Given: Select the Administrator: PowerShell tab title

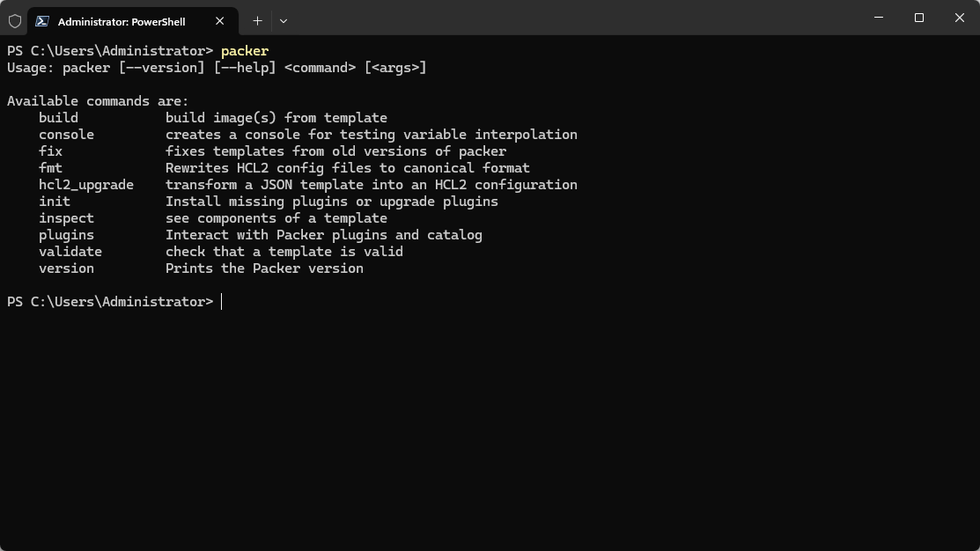Looking at the screenshot, I should 122,21.
